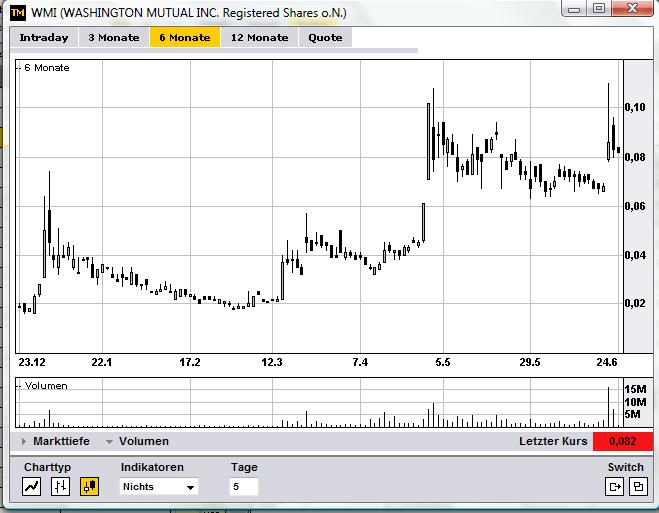This screenshot has width=659, height=513.
Task: Click the 17.2 date axis label
Action: point(190,362)
